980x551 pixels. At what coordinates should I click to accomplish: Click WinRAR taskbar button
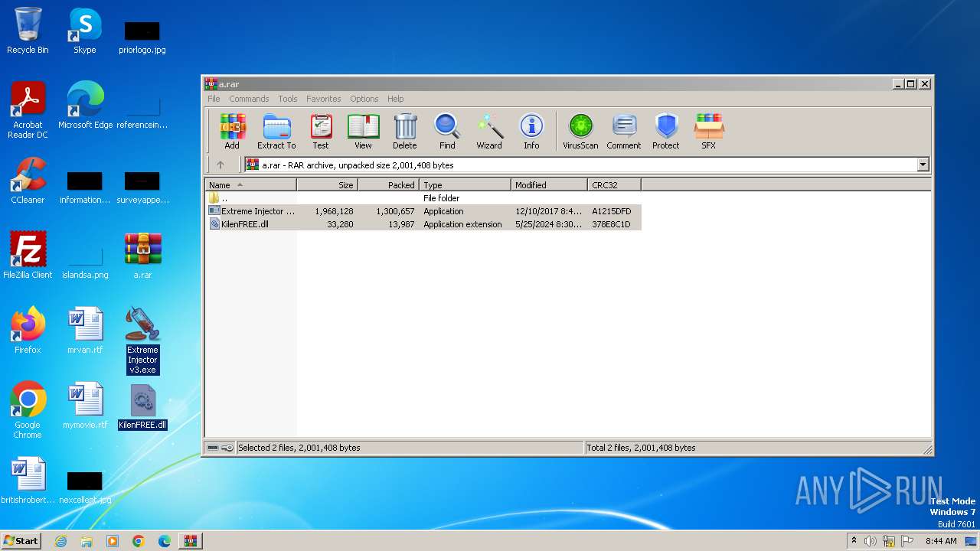coord(190,541)
